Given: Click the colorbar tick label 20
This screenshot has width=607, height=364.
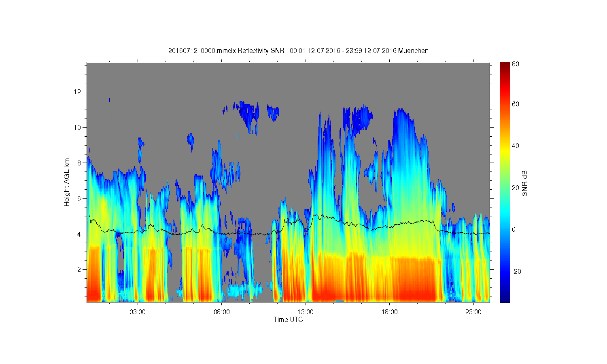Looking at the screenshot, I should [516, 188].
